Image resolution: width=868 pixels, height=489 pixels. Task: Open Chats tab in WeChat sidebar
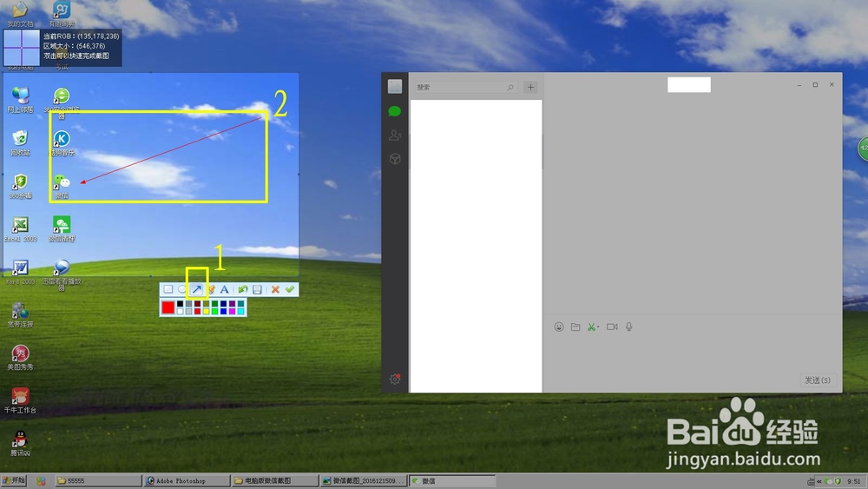(395, 111)
